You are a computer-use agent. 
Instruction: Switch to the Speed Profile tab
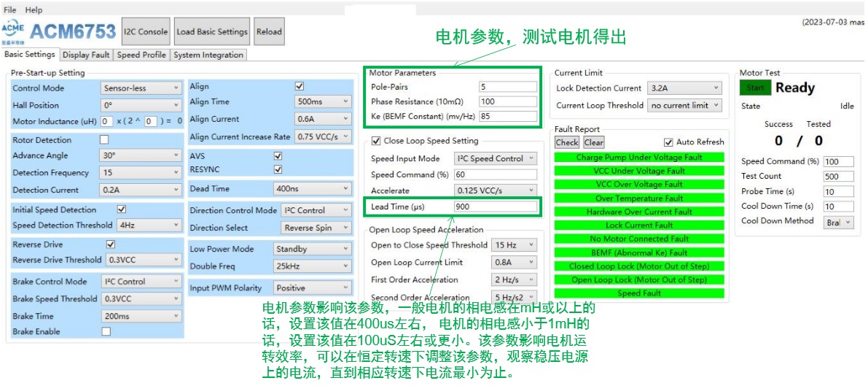point(141,55)
